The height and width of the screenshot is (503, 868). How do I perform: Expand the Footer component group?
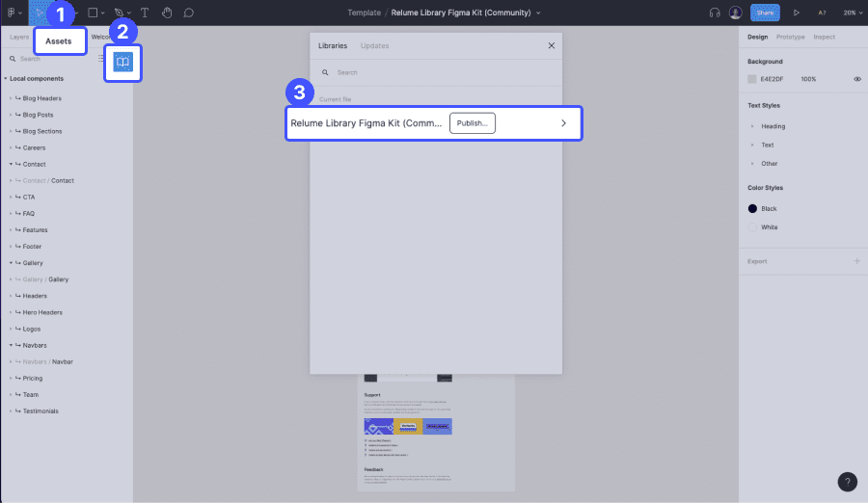pos(11,247)
